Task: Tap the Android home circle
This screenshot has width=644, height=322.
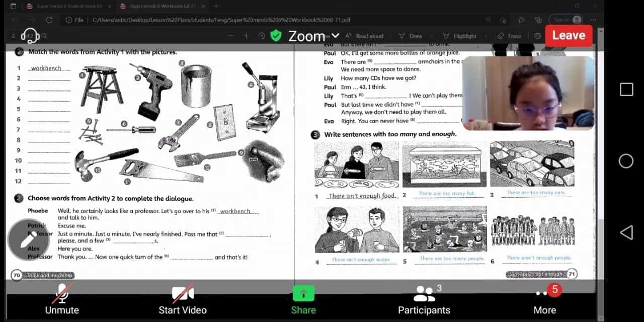Action: pyautogui.click(x=626, y=161)
